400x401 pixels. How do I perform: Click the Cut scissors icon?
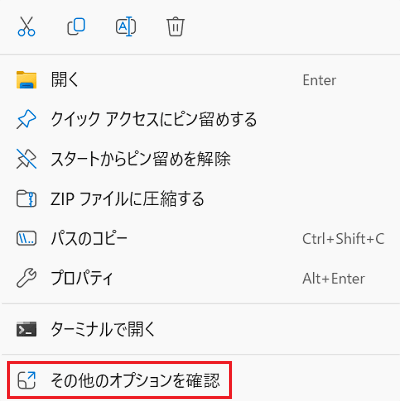pos(26,27)
